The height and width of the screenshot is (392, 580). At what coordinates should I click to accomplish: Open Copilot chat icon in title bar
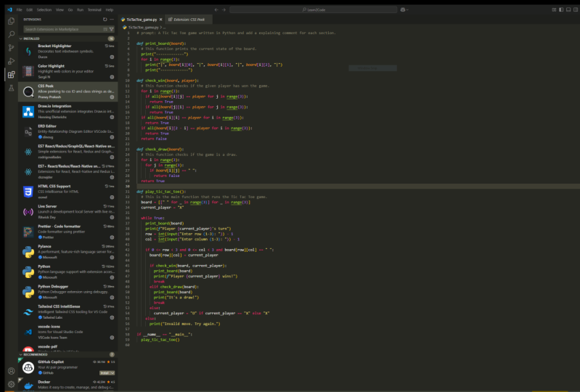pyautogui.click(x=403, y=9)
